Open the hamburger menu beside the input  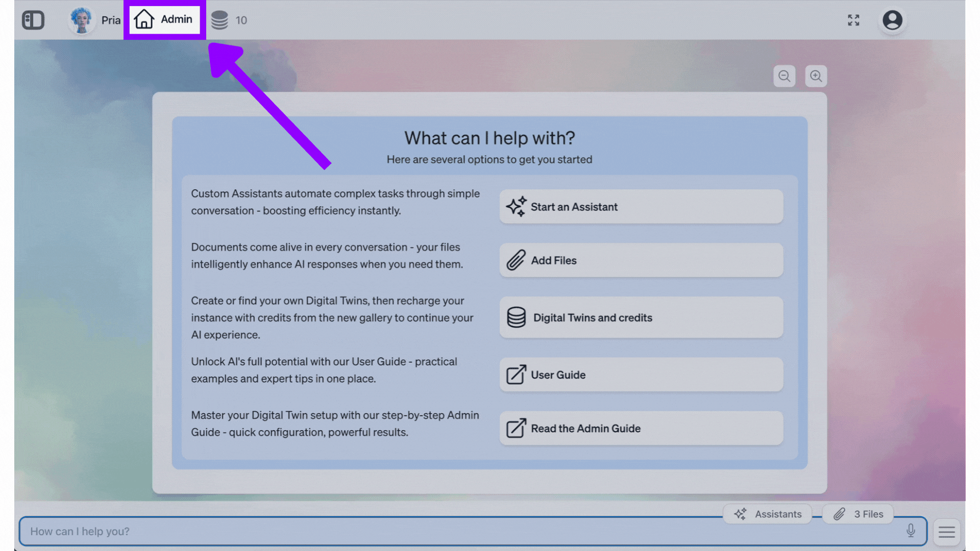click(947, 532)
